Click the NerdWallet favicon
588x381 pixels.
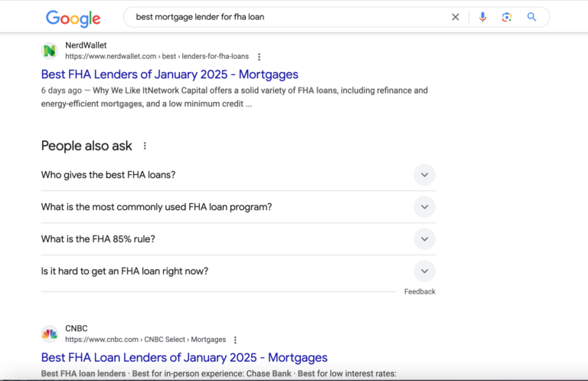coord(50,51)
